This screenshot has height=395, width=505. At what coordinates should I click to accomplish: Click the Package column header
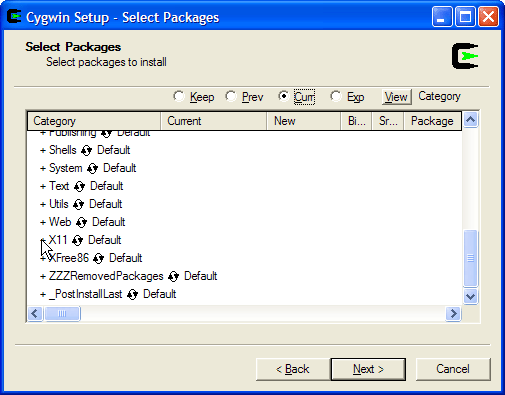tap(432, 121)
